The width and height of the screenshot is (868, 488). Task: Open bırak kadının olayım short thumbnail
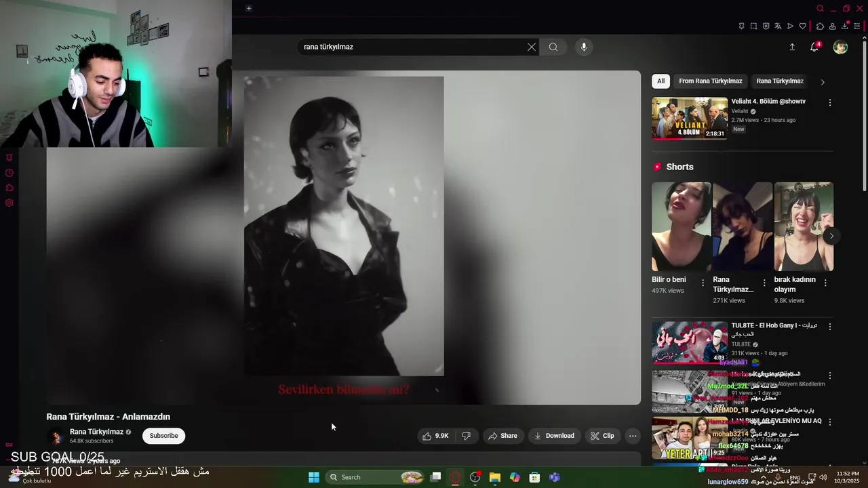click(x=804, y=226)
